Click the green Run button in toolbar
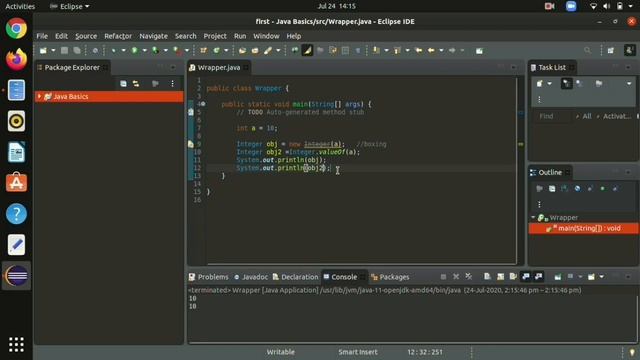 [134, 51]
